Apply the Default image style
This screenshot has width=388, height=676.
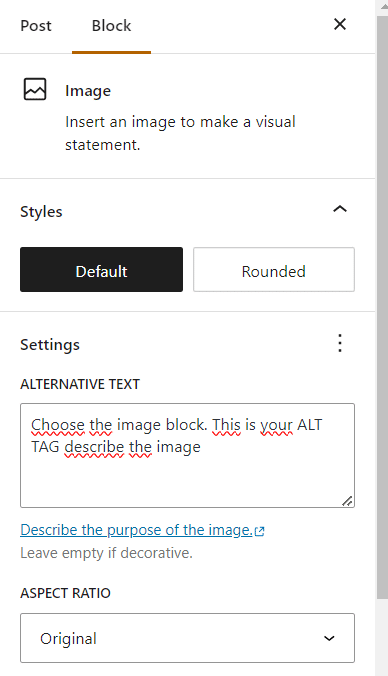tap(101, 269)
